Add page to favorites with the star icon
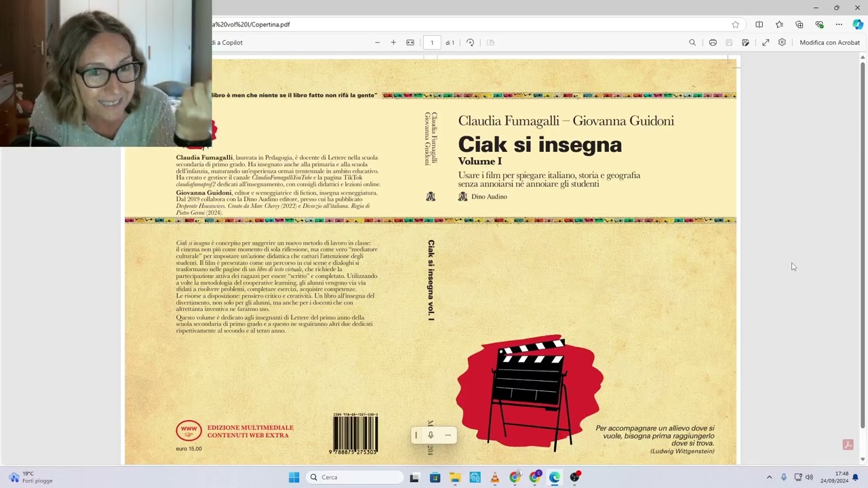Image resolution: width=868 pixels, height=488 pixels. (x=735, y=24)
